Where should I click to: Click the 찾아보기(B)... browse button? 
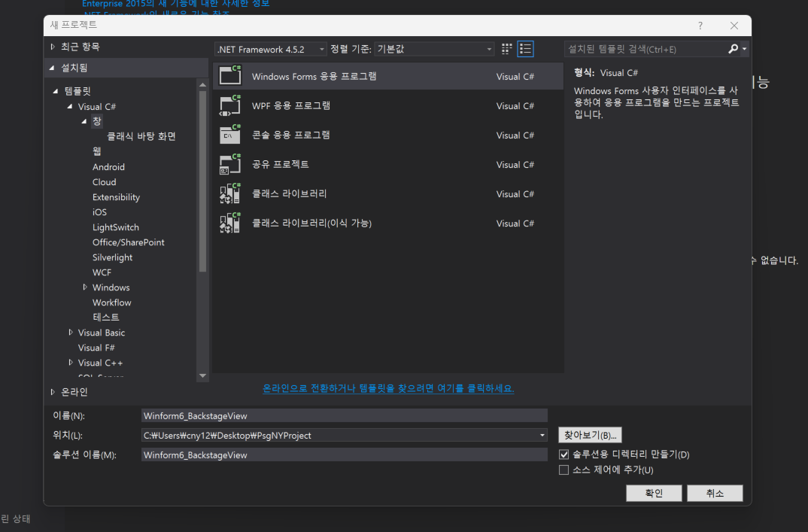point(590,435)
